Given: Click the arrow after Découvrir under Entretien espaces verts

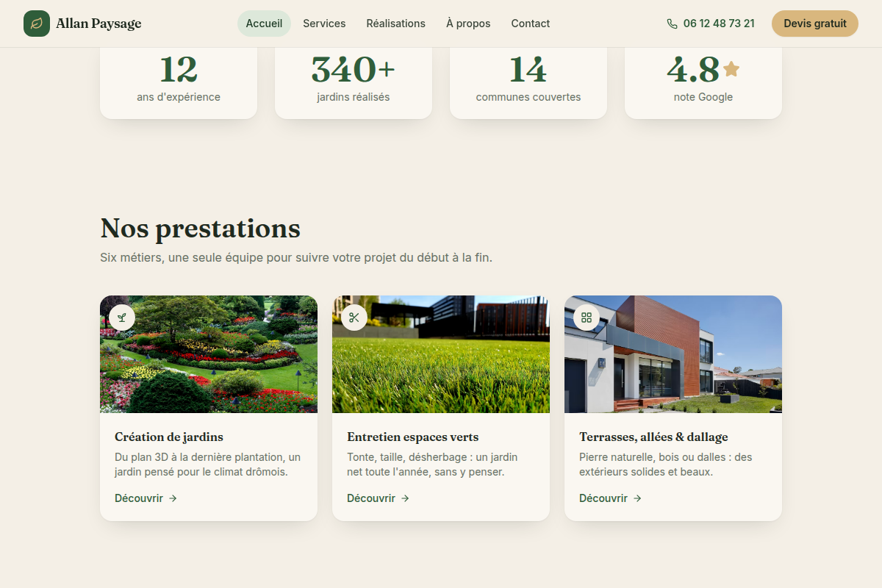Looking at the screenshot, I should click(405, 498).
